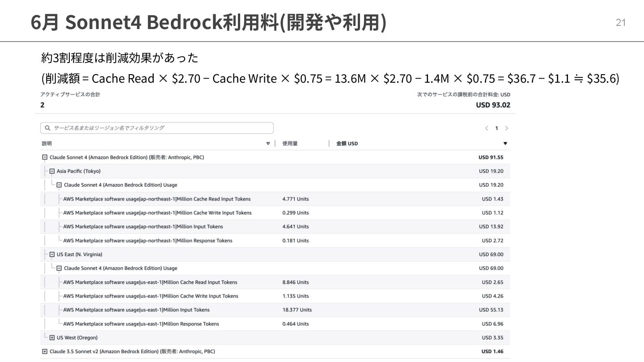Click the 0.181 Units usage value
The width and height of the screenshot is (644, 362).
pyautogui.click(x=296, y=240)
